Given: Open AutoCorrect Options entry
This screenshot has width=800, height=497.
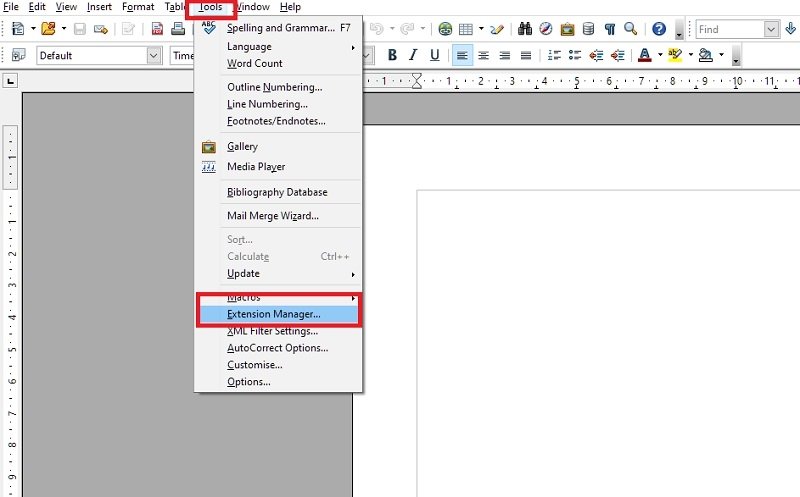Looking at the screenshot, I should [279, 348].
